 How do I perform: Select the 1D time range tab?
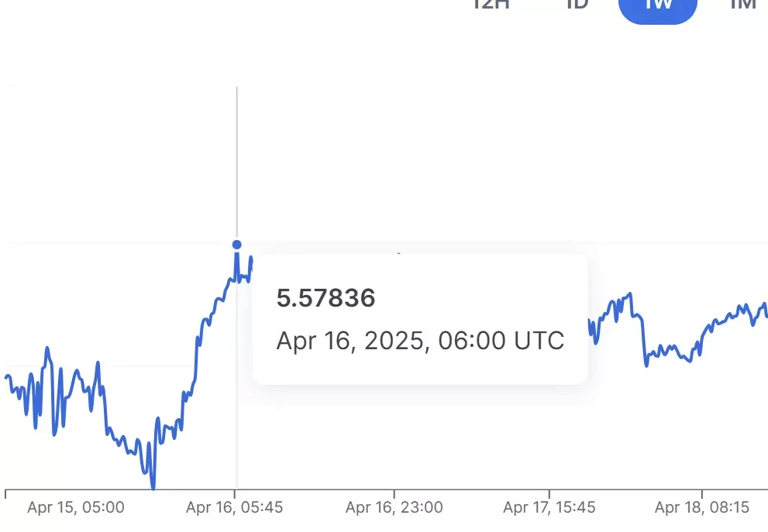(577, 4)
